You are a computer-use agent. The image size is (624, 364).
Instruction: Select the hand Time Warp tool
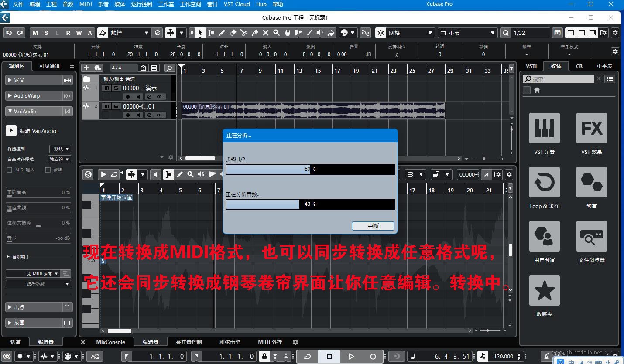[x=288, y=33]
